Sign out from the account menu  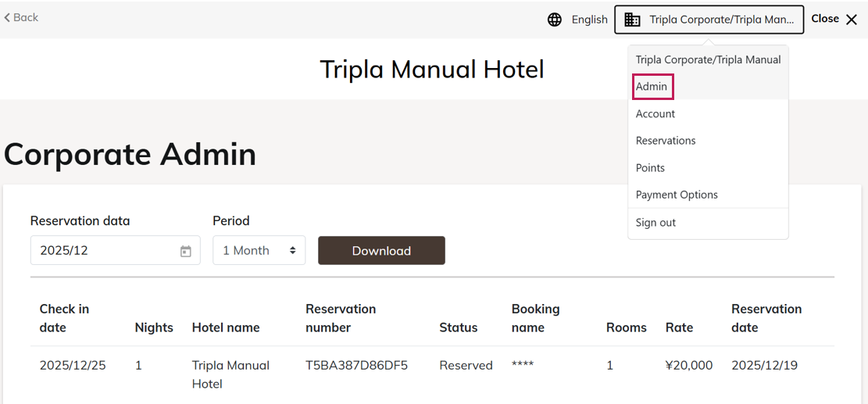pos(655,223)
